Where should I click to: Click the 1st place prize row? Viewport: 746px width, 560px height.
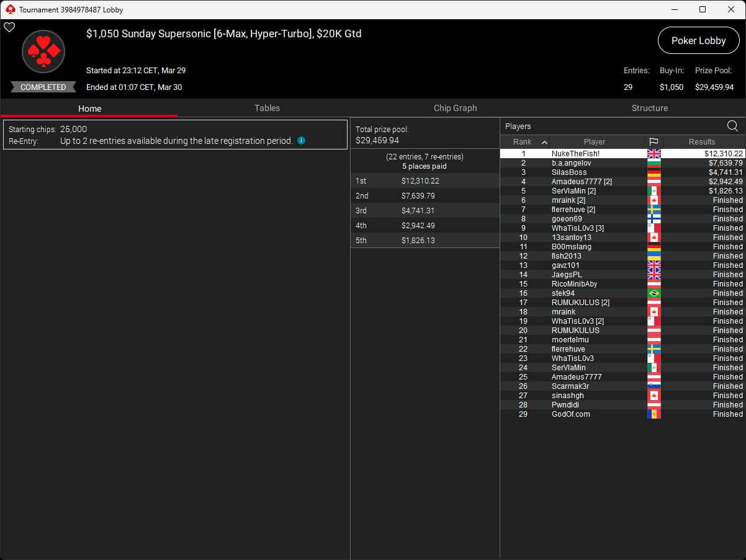tap(425, 181)
